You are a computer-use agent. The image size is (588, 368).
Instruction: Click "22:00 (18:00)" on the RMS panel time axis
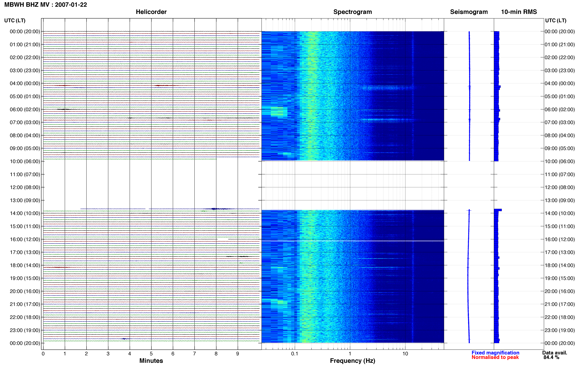point(560,317)
